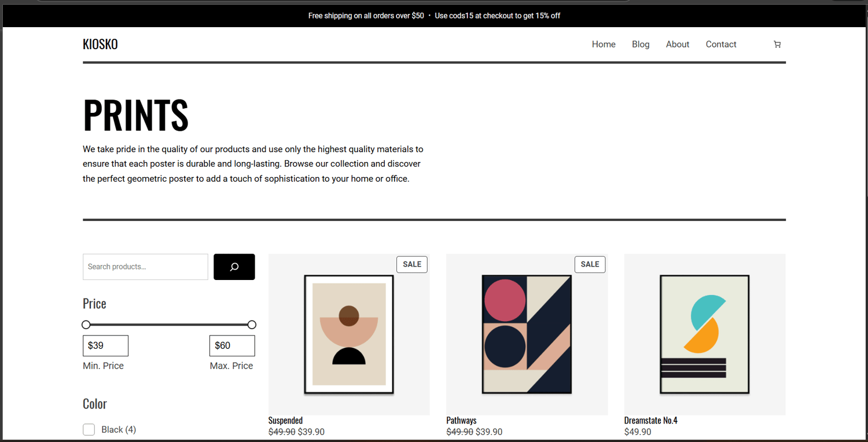Viewport: 868px width, 442px height.
Task: Click the Search products input field
Action: pos(145,267)
